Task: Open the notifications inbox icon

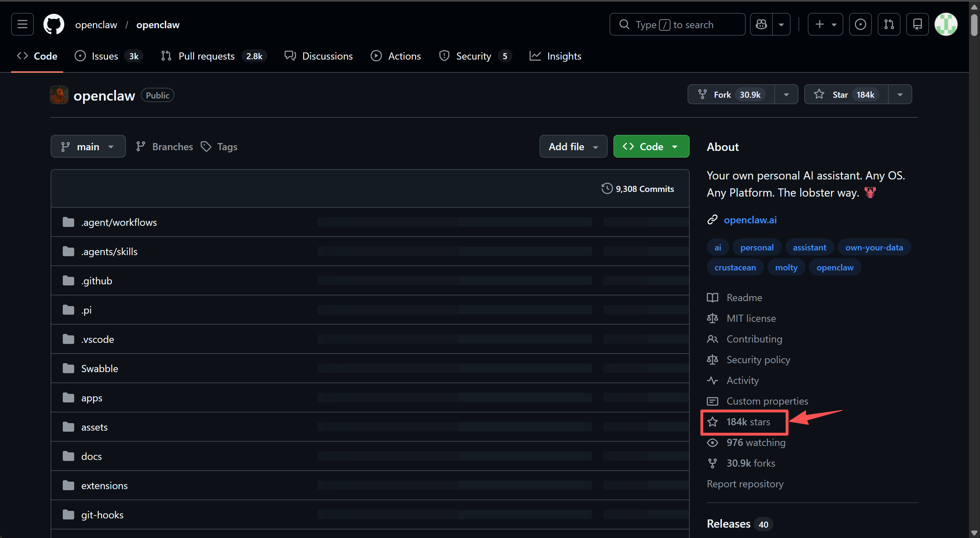Action: click(917, 24)
